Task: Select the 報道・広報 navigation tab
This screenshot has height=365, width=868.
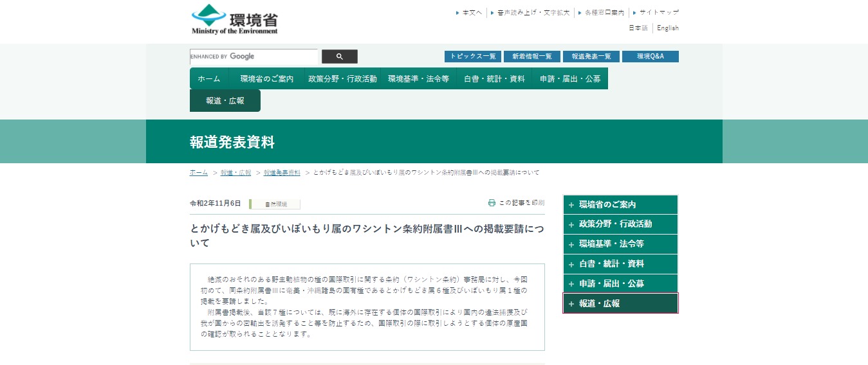Action: tap(225, 101)
